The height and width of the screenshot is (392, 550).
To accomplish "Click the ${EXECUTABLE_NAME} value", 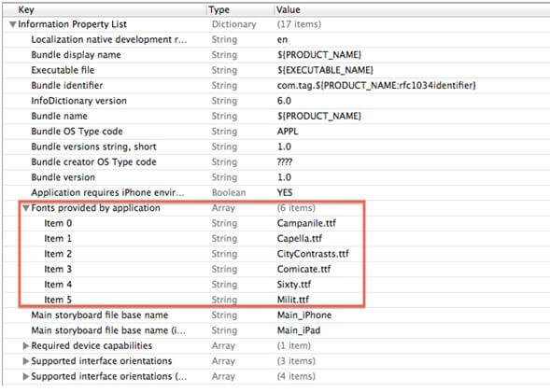I will click(x=325, y=70).
